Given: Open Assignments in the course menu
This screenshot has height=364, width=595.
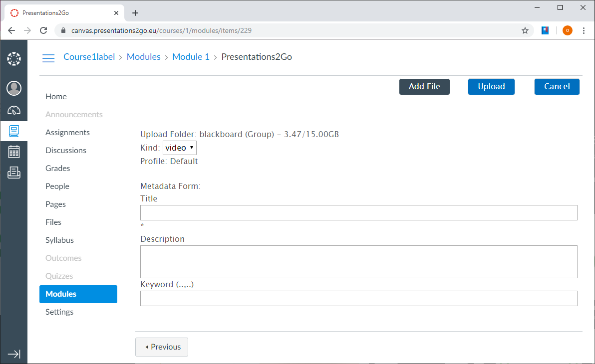Looking at the screenshot, I should (x=67, y=132).
